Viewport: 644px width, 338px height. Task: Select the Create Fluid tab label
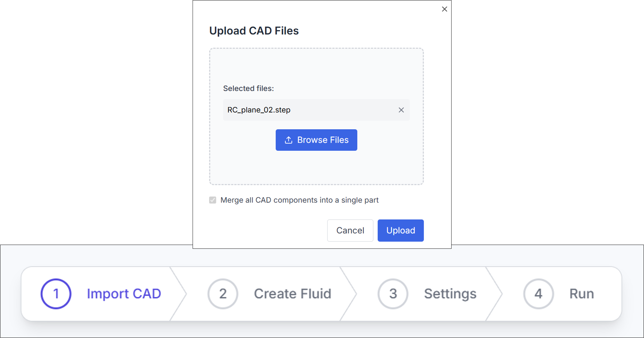[x=293, y=294]
